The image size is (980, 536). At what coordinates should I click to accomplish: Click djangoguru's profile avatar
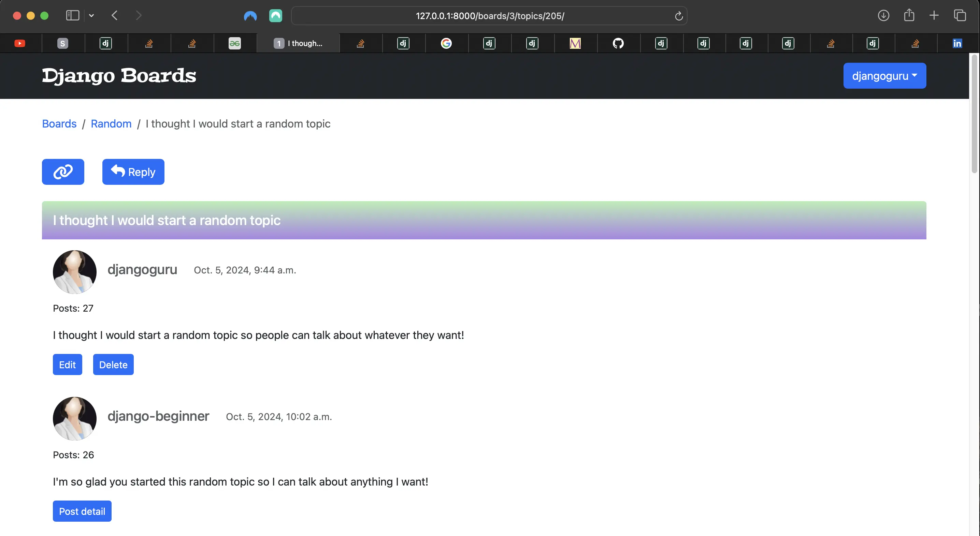pos(75,272)
